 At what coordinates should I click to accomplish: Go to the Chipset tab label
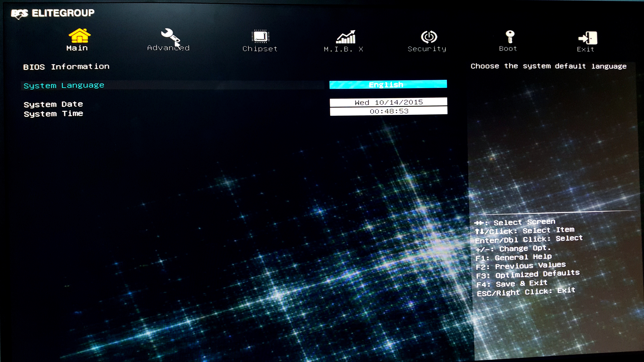(x=260, y=49)
